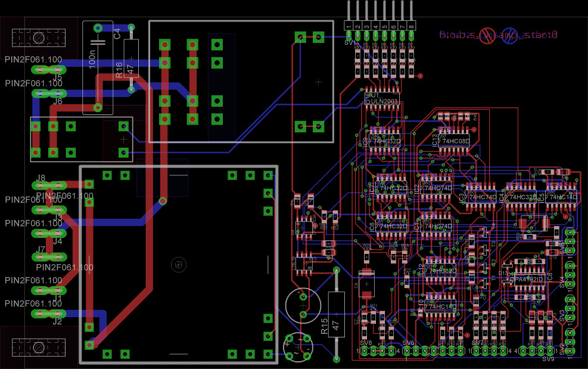588x369 pixels.
Task: Select the bottom-left mounting hole
Action: click(x=39, y=347)
